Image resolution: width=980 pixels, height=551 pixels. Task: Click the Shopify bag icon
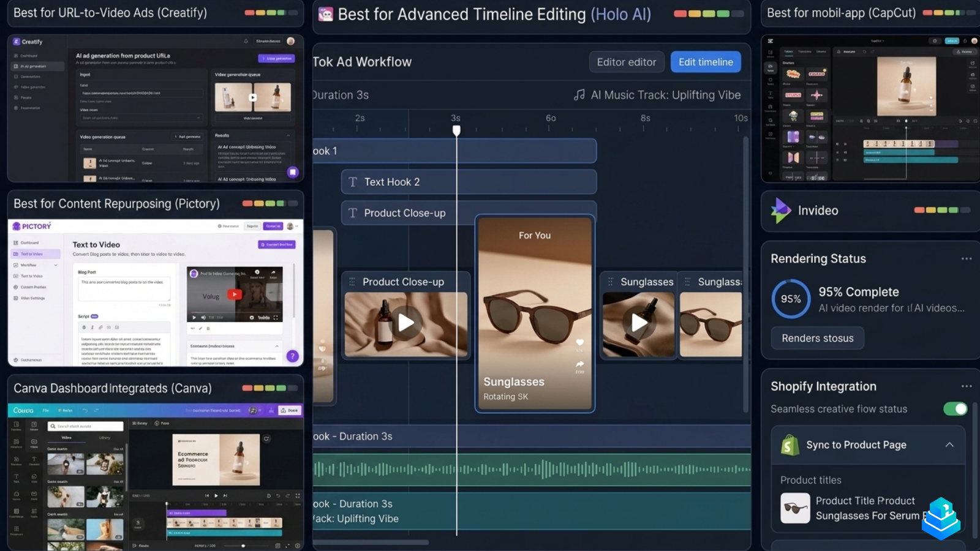(790, 445)
